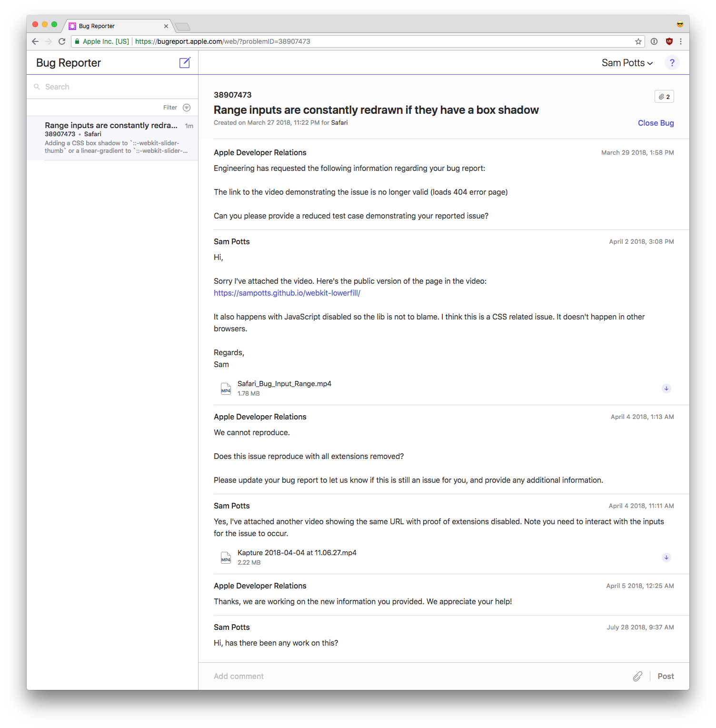This screenshot has height=728, width=716.
Task: Click 'Does this issue reproduce with all extensions removed?'
Action: pyautogui.click(x=309, y=456)
